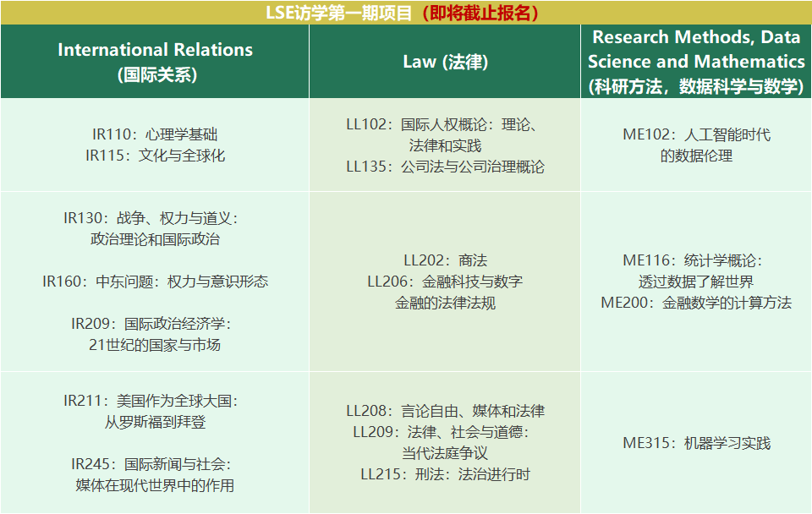
Task: Select the 'Law (法律)' column header
Action: [x=445, y=62]
